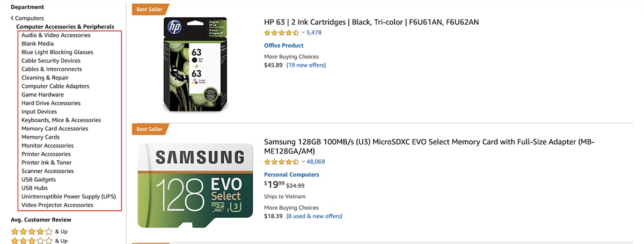Go back to Computers department chevron

click(12, 18)
